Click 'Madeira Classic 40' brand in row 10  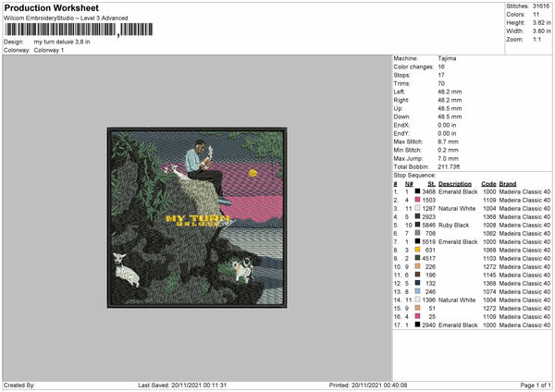[x=524, y=267]
